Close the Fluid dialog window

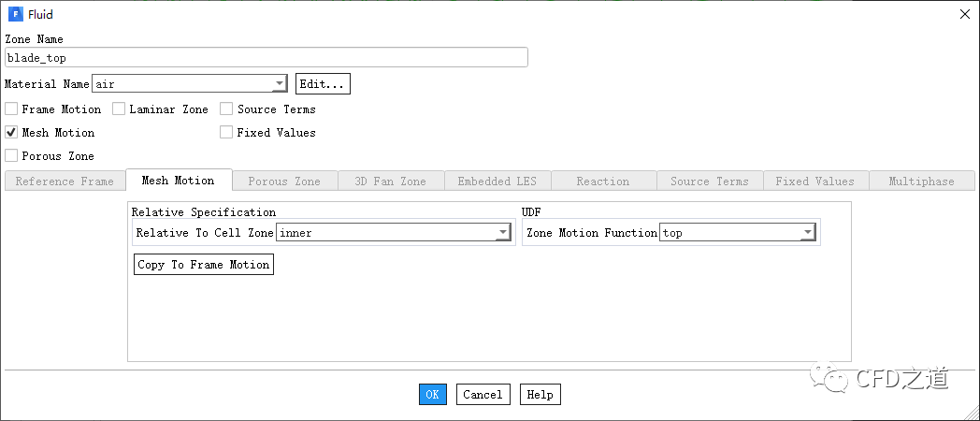pyautogui.click(x=965, y=13)
